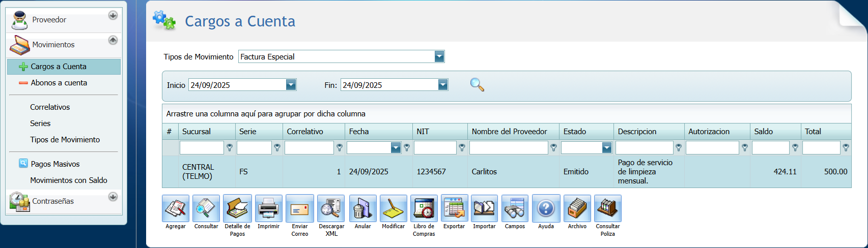Open Tipos de Movimiento dropdown

point(439,57)
